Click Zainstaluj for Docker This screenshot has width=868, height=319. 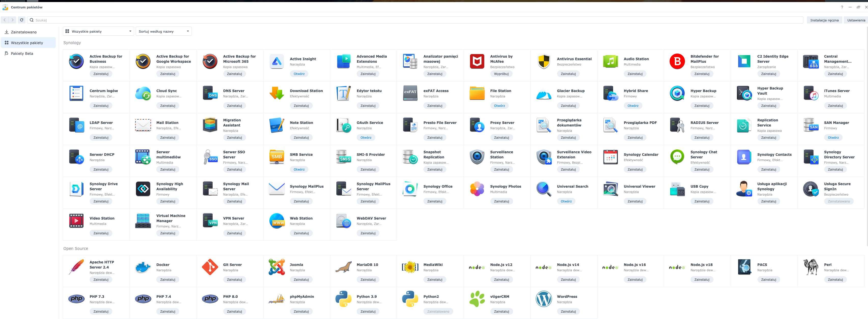coord(168,279)
